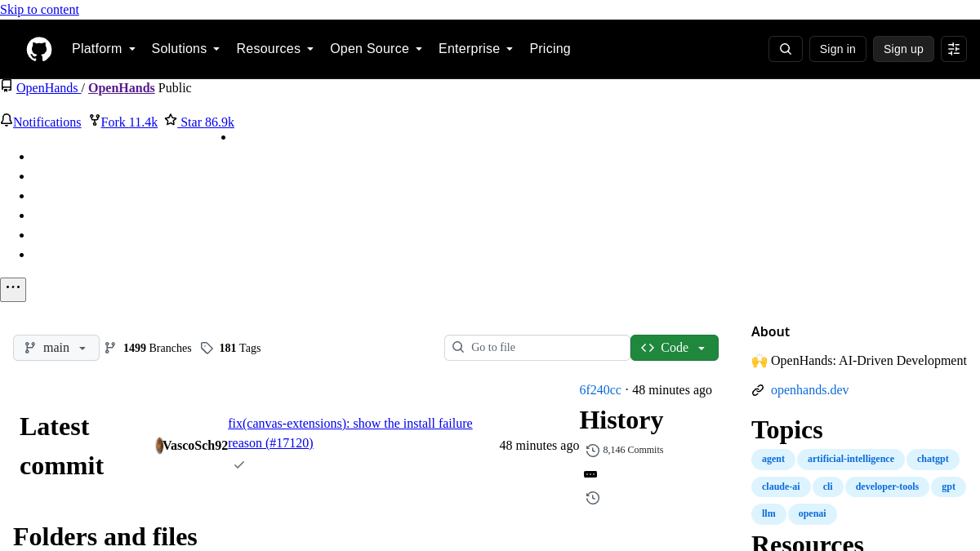Screen dimensions: 980x551
Task: Click the branch icon beside 1499 Branches
Action: point(110,348)
